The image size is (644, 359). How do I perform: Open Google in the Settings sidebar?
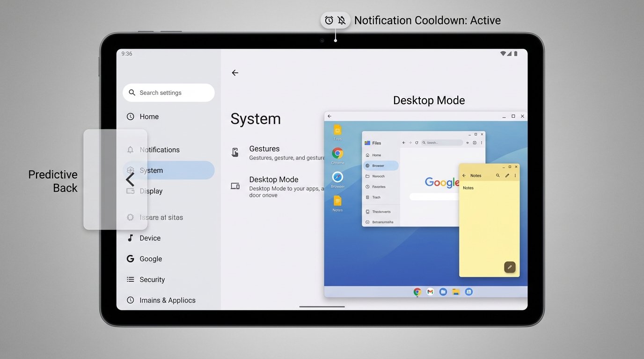tap(168, 259)
